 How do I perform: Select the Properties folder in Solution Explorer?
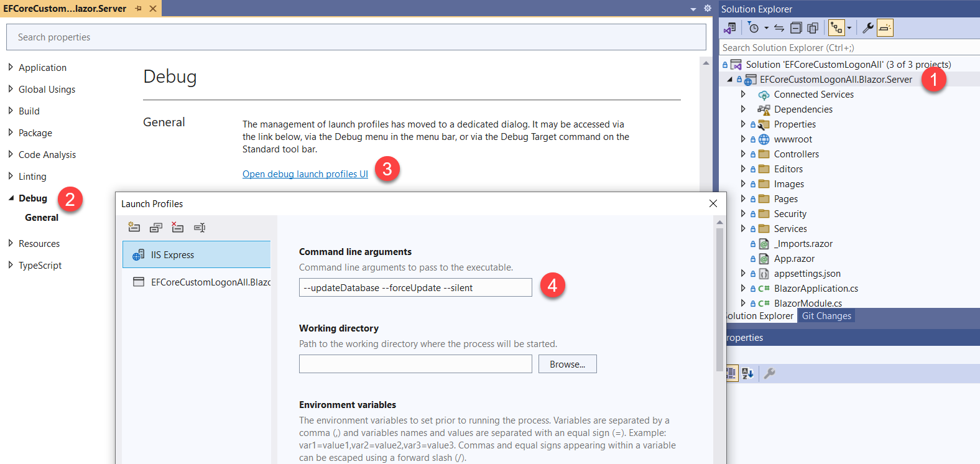click(x=795, y=124)
